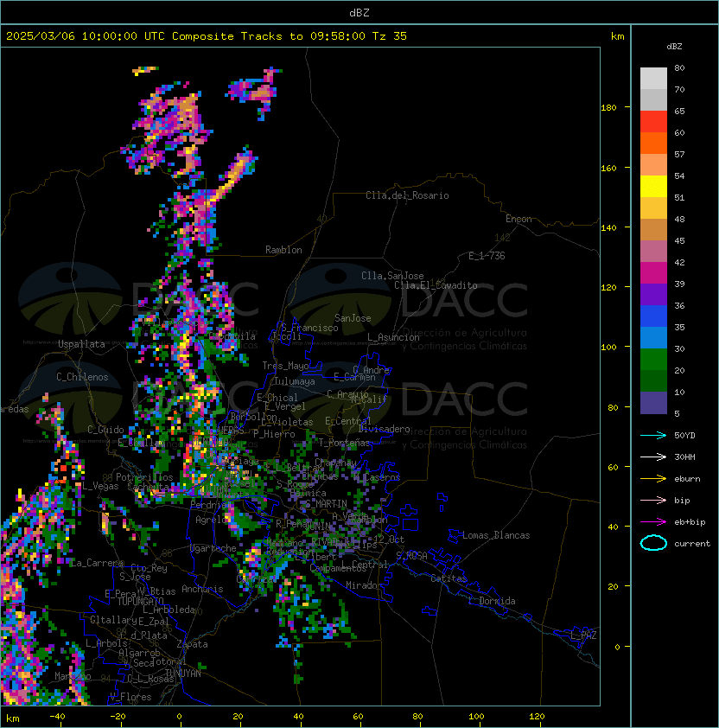Pick the slate 5–10 dBZ bottom swatch

pyautogui.click(x=653, y=403)
